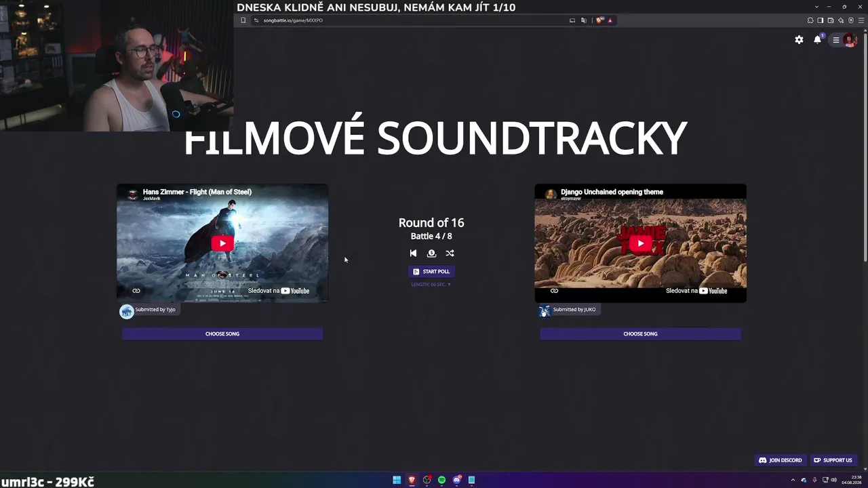
Task: Shuffle the battle order
Action: pyautogui.click(x=450, y=253)
